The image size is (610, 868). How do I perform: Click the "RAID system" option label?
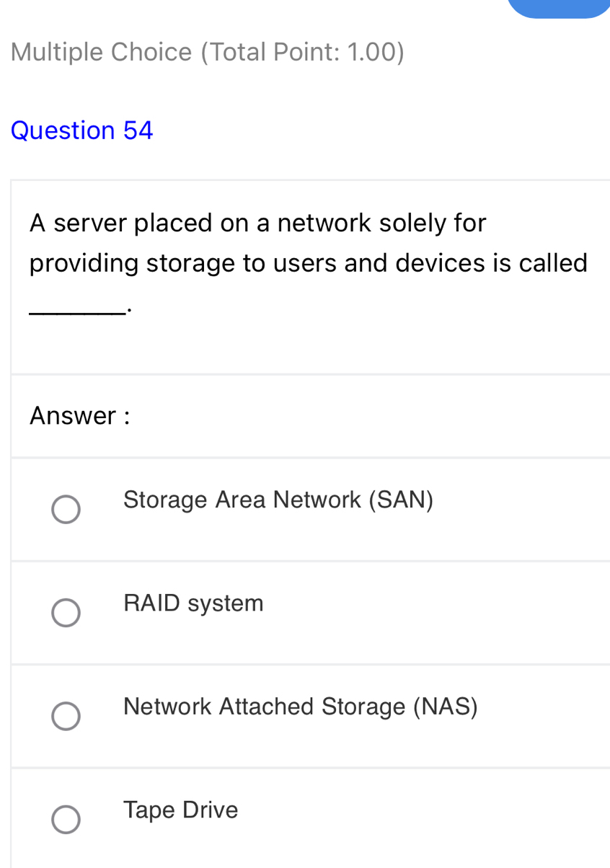coord(193,603)
